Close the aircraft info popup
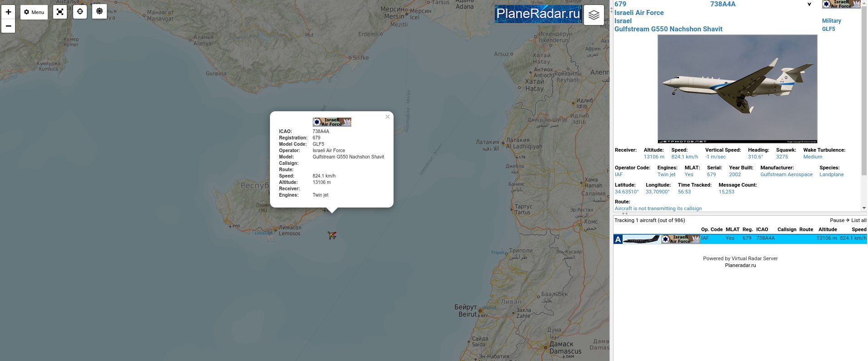This screenshot has height=361, width=868. [387, 117]
